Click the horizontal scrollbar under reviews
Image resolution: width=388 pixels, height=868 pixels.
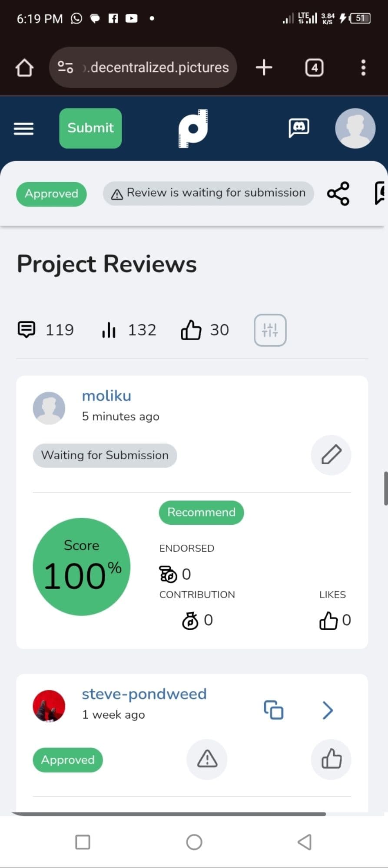pos(169,814)
